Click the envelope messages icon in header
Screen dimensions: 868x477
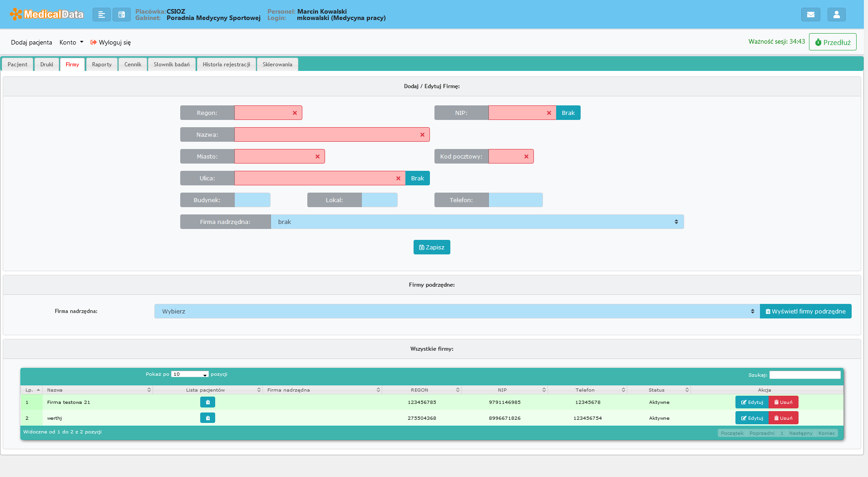click(810, 15)
